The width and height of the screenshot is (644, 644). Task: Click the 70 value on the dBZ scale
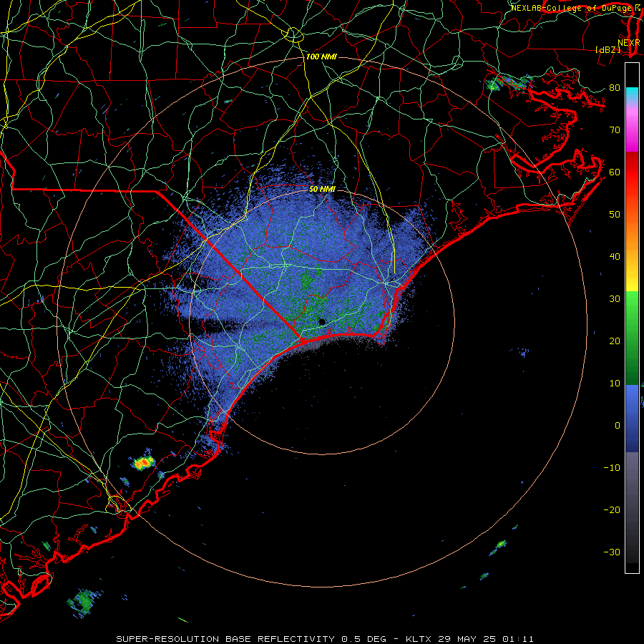(615, 130)
